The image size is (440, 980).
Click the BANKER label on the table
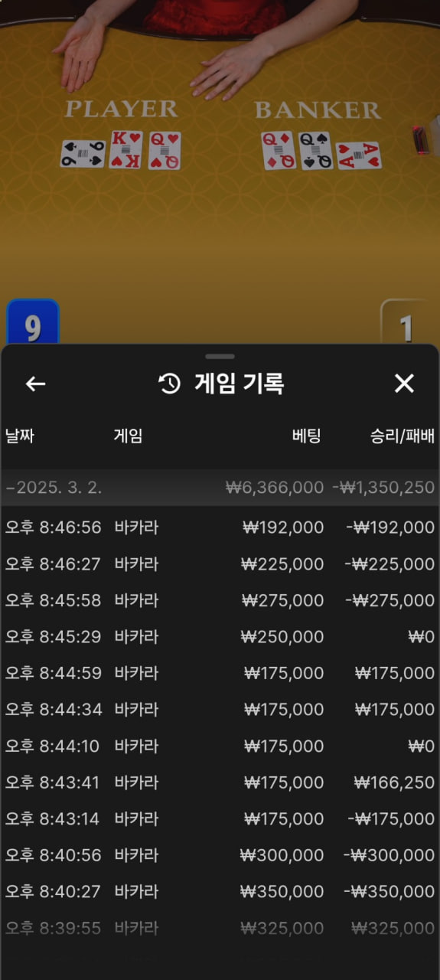318,110
